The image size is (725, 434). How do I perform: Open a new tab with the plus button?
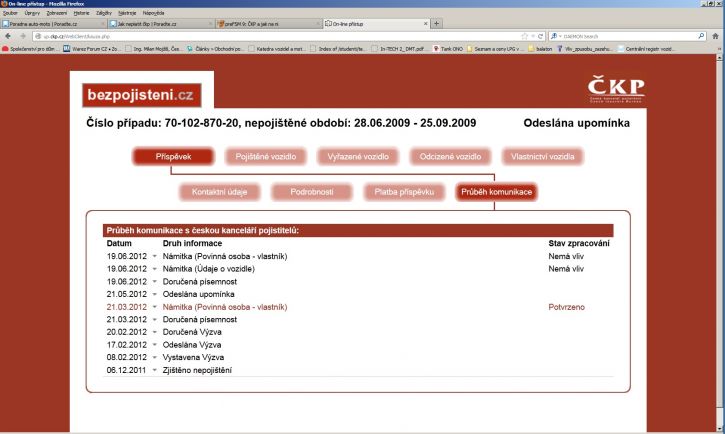(436, 23)
